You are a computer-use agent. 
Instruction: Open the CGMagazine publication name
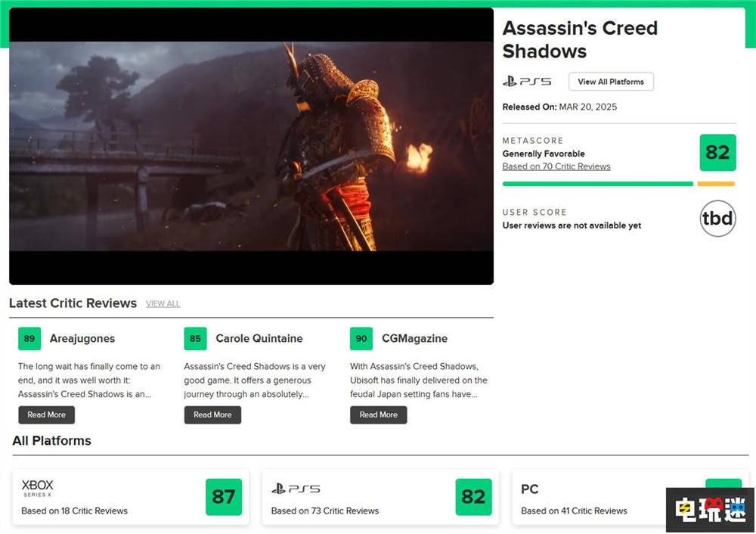point(414,339)
